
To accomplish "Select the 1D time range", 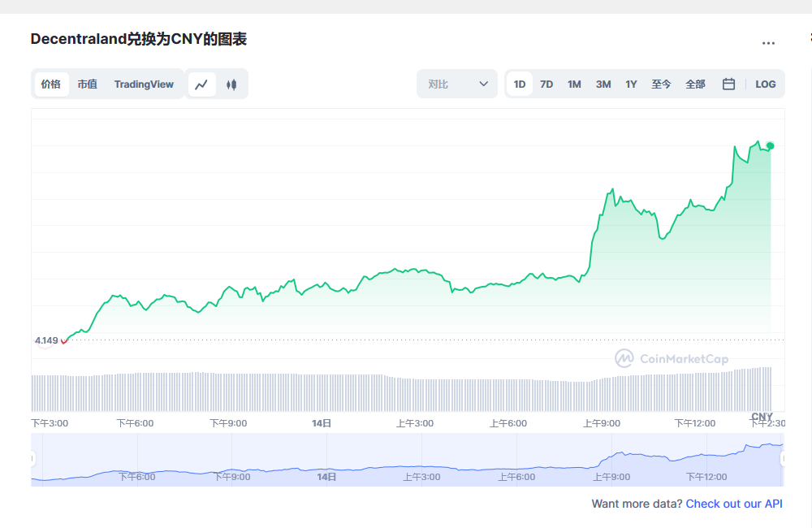I will pyautogui.click(x=520, y=84).
